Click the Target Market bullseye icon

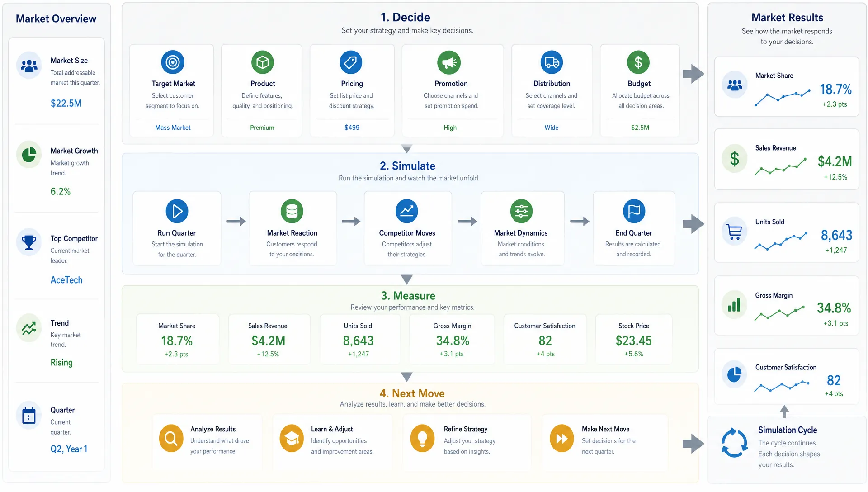pos(172,62)
